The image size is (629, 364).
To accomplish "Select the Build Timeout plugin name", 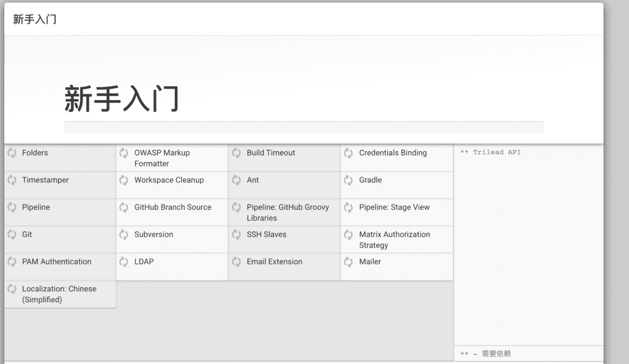I will point(271,153).
